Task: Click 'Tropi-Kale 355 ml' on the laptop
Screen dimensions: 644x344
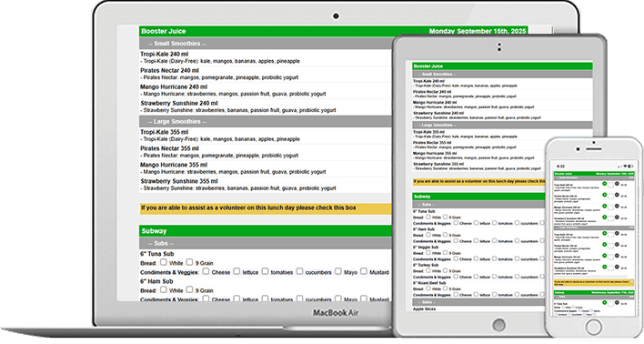Action: coord(165,132)
